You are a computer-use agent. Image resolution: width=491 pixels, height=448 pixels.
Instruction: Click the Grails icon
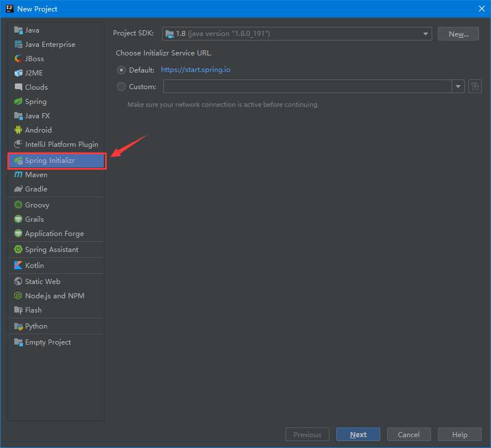tap(18, 219)
